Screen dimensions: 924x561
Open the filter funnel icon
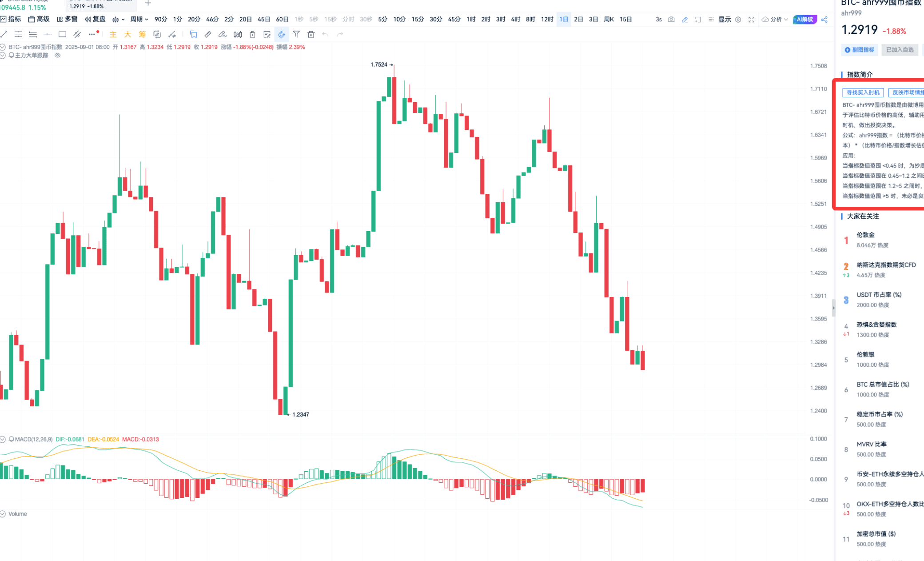[296, 34]
